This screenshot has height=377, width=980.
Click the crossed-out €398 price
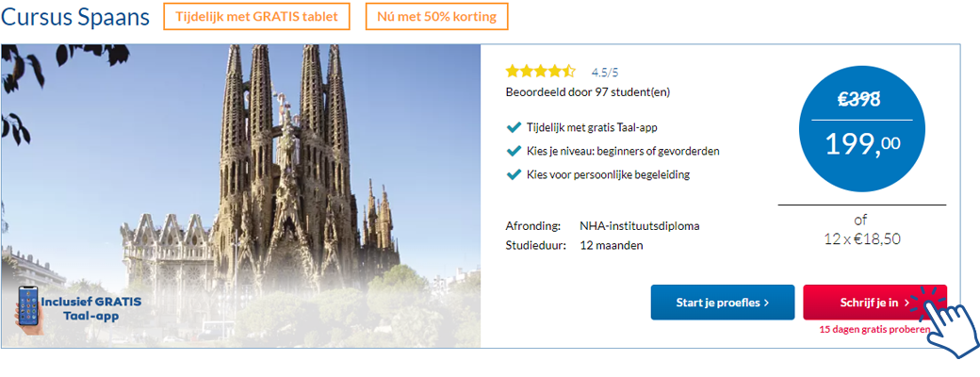pyautogui.click(x=859, y=98)
